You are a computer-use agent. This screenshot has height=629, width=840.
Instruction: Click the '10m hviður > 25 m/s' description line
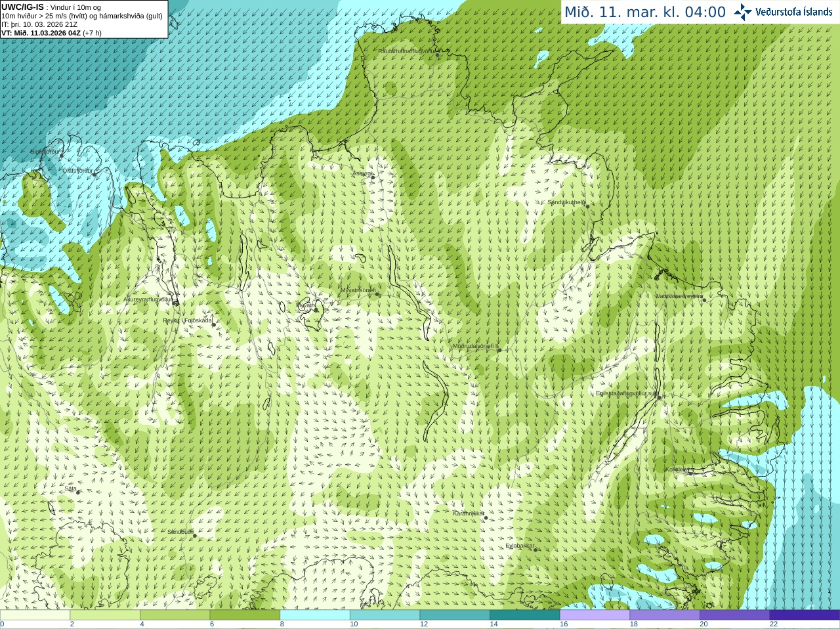pyautogui.click(x=82, y=16)
